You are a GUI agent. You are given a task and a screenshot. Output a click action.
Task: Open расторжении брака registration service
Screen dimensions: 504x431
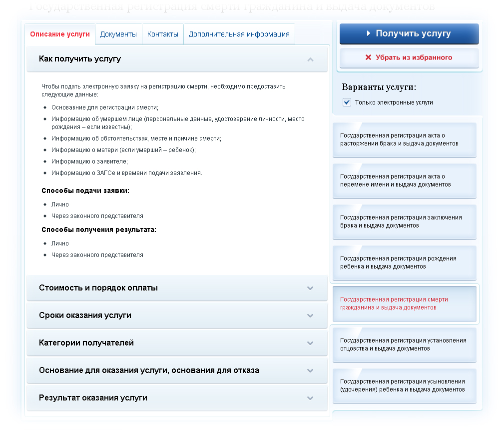405,139
